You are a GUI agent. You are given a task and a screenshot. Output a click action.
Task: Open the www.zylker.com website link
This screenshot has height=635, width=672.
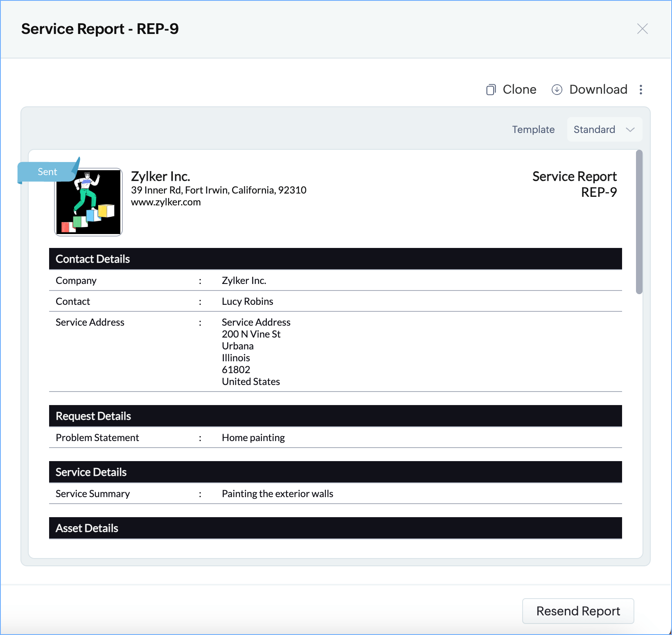point(166,202)
